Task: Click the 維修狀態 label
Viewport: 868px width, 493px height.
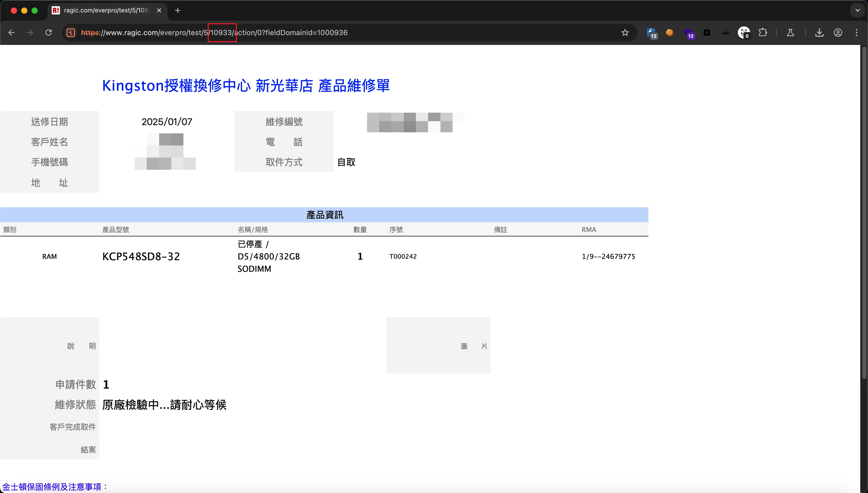Action: (75, 405)
